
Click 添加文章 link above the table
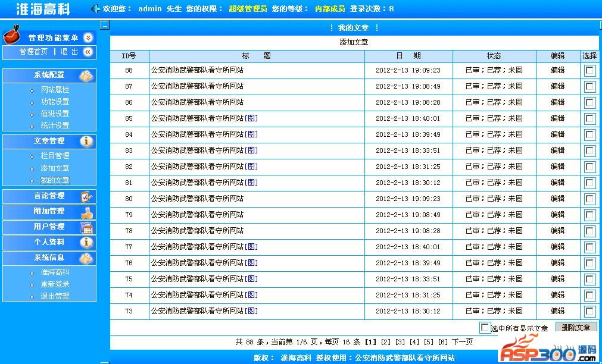click(354, 42)
